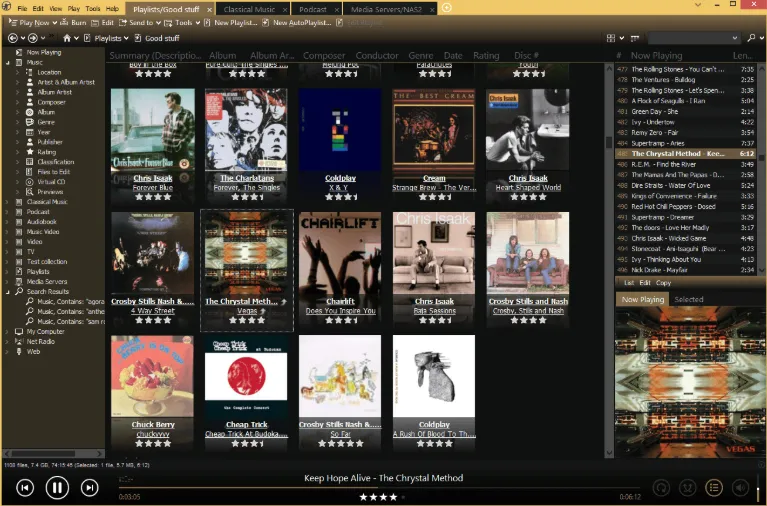This screenshot has height=506, width=767.
Task: Click the Chuck Berry artist link
Action: tap(153, 425)
